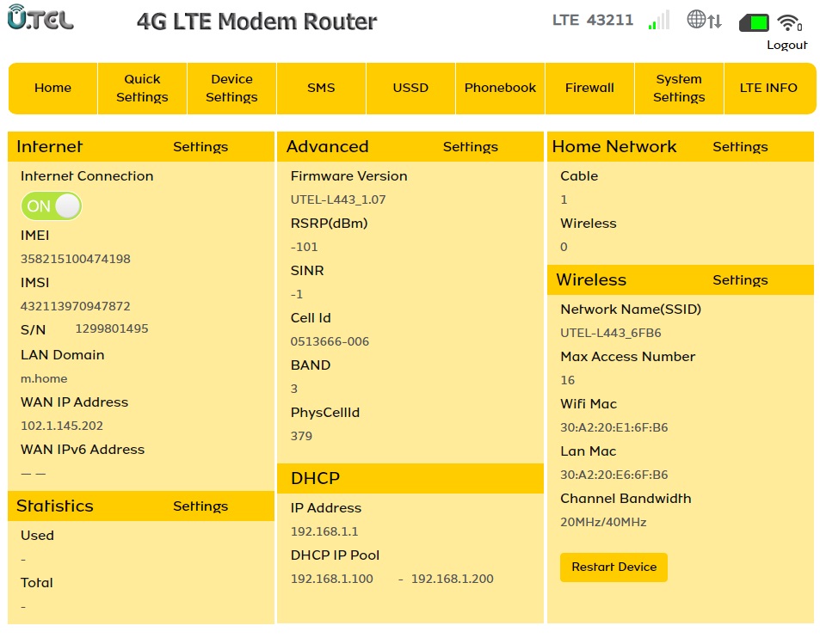
Task: Click the U.TEL logo
Action: coord(40,17)
